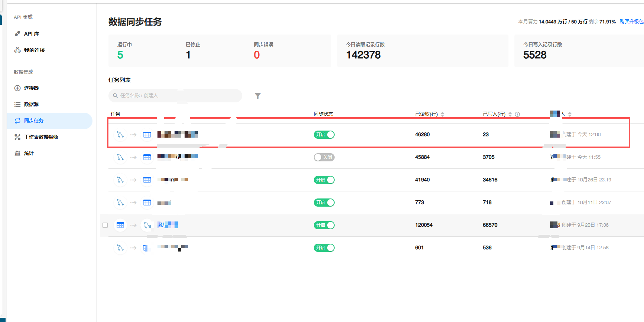
Task: Click the MySQL source icon in the 773 row
Action: pyautogui.click(x=120, y=203)
